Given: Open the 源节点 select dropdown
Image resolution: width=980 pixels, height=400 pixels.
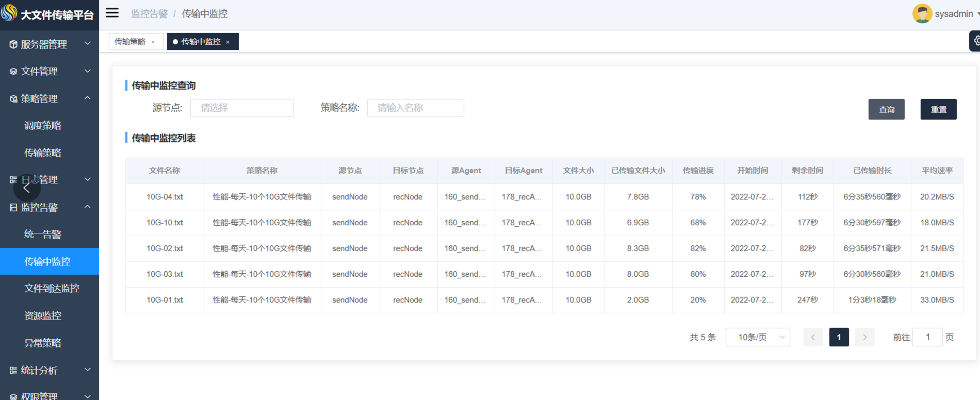Looking at the screenshot, I should click(242, 108).
